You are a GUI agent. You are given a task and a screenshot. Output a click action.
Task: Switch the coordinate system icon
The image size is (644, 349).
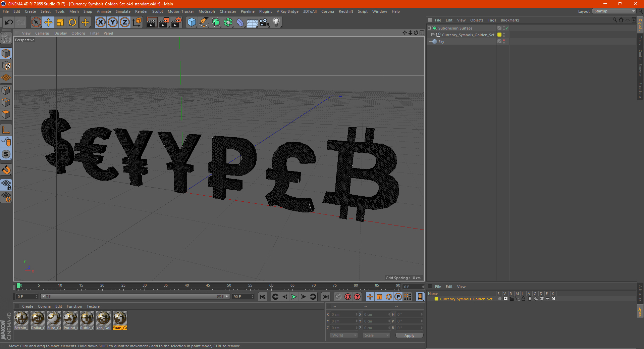click(x=137, y=22)
